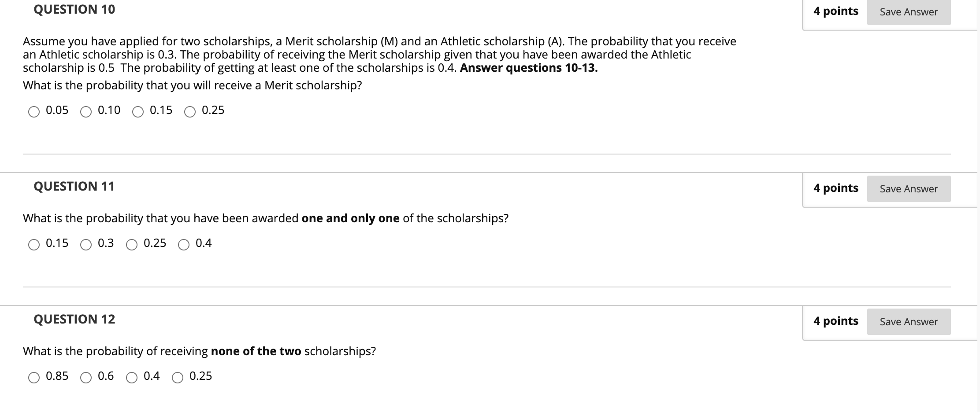Select answer 0.6 for Question 12

(86, 378)
